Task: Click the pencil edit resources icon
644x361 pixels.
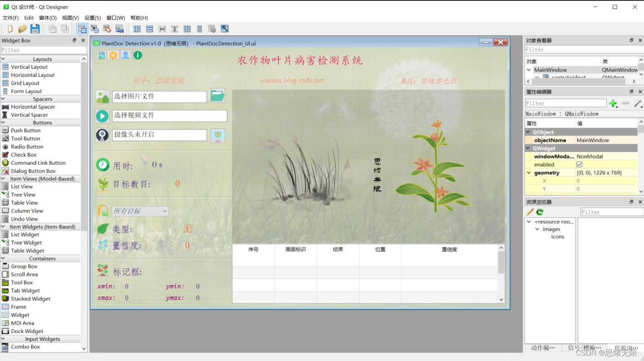Action: (x=530, y=212)
